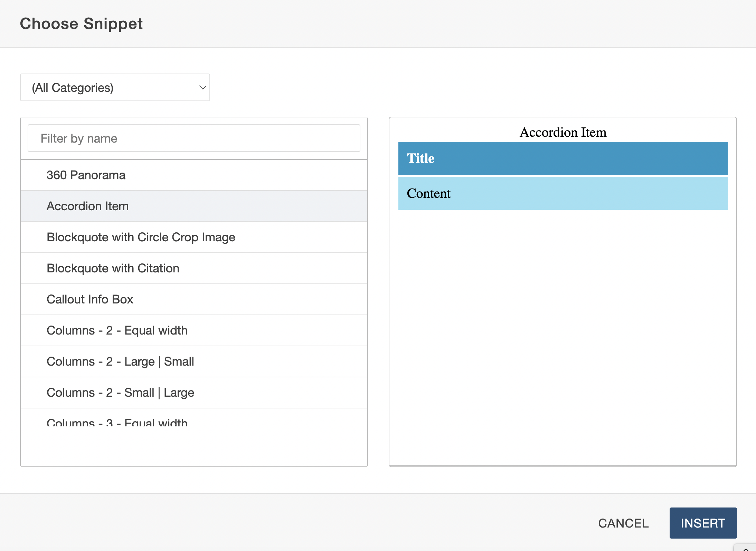Screen dimensions: 756x551
Task: Open the All Categories dropdown
Action: coord(115,88)
